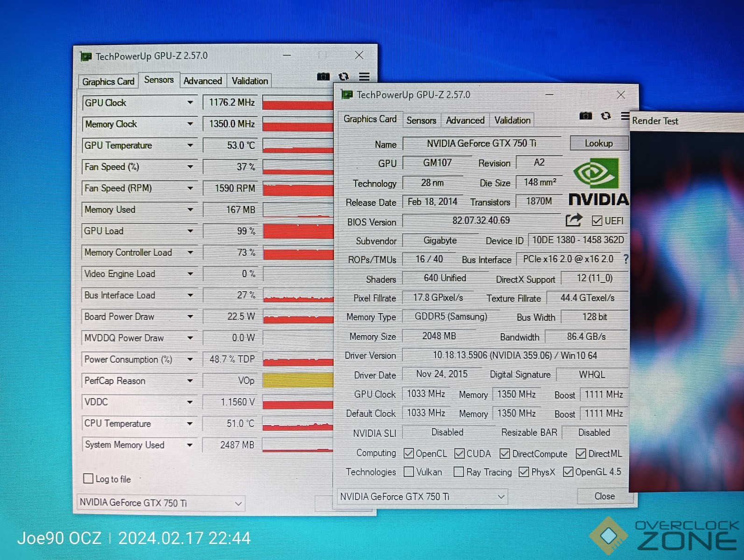Image resolution: width=744 pixels, height=560 pixels.
Task: Click the Render Test window title
Action: [655, 121]
